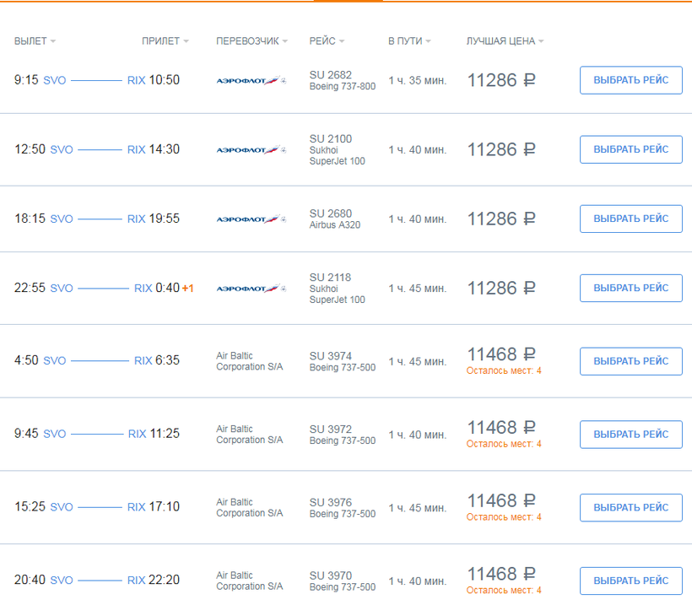
Task: Choose the 9:15 flight SU 2682
Action: pos(630,80)
